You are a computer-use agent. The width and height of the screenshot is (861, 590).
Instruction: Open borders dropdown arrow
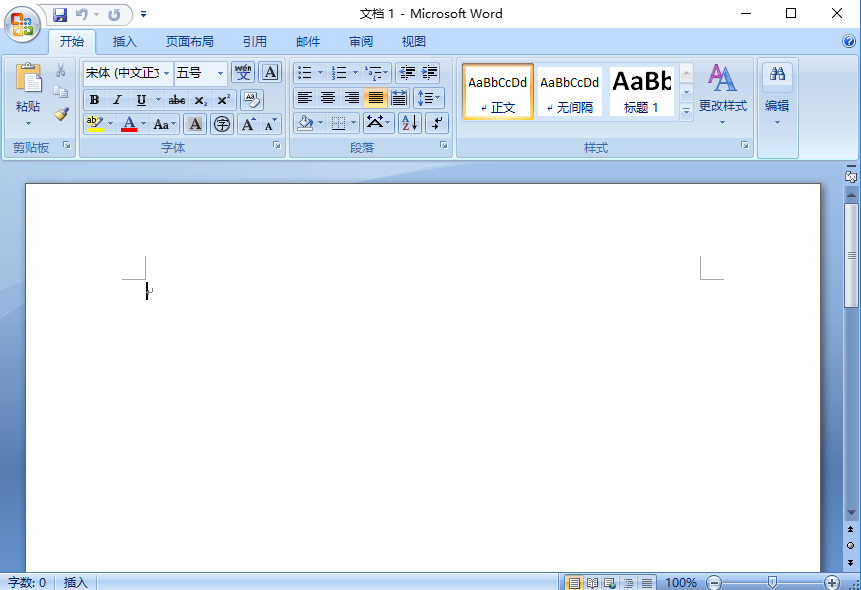pos(354,123)
